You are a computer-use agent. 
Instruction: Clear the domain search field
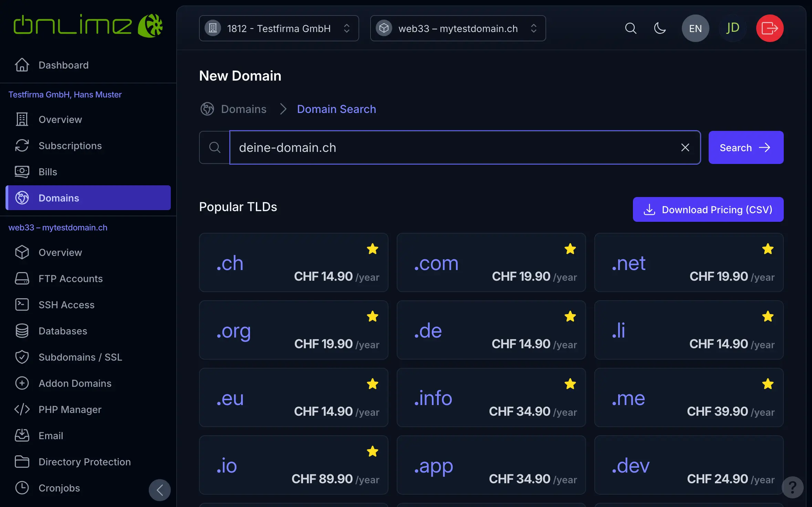click(x=685, y=148)
